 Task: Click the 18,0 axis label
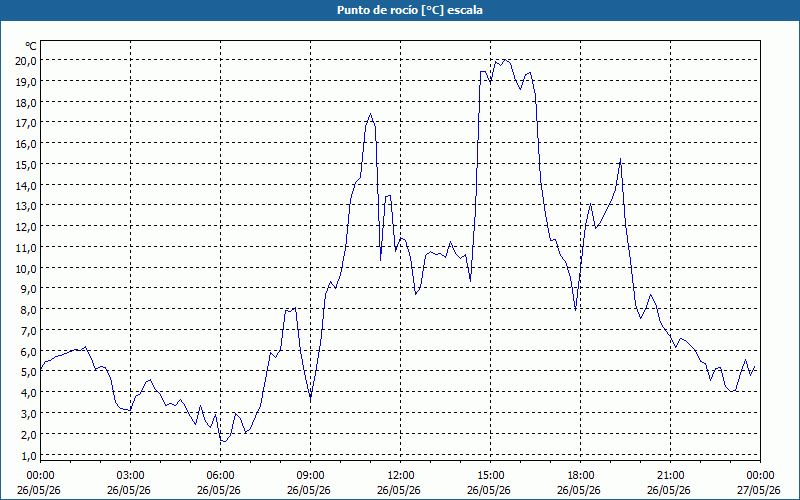(26, 103)
